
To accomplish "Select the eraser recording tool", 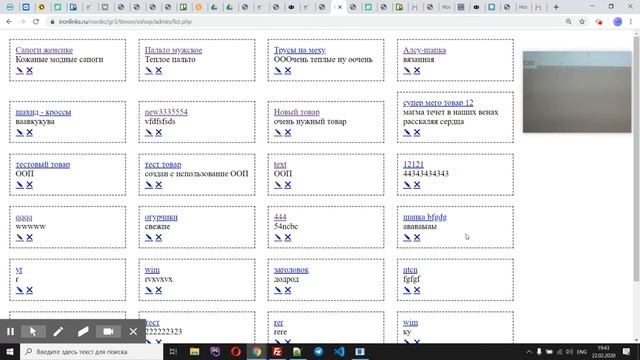I will (x=83, y=331).
